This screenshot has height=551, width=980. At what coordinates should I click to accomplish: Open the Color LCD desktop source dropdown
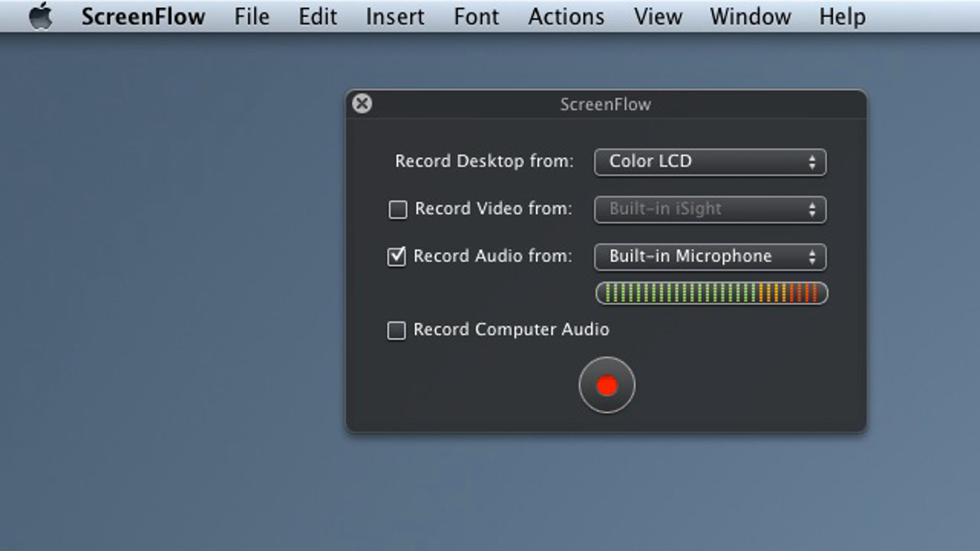click(710, 162)
